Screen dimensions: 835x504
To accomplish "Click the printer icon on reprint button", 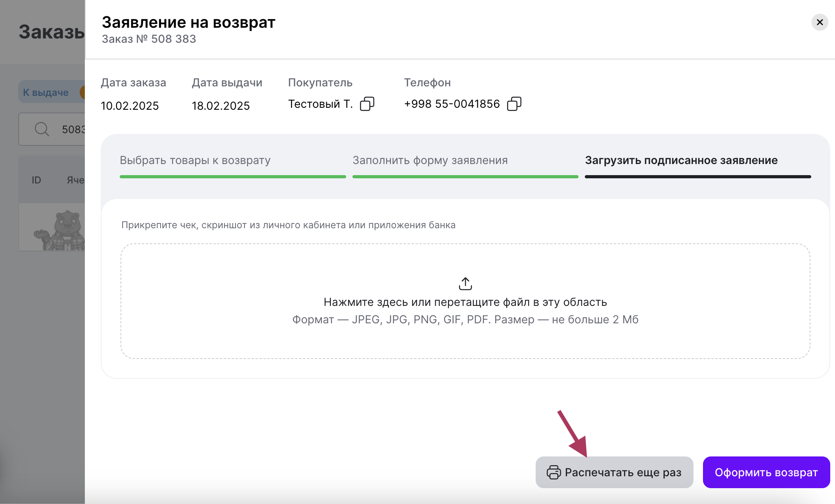I will (x=553, y=472).
